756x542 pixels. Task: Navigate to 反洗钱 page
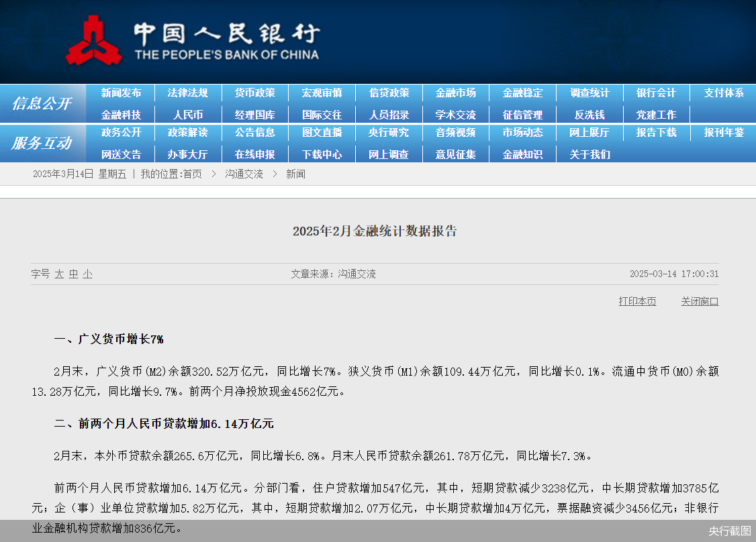click(x=589, y=115)
